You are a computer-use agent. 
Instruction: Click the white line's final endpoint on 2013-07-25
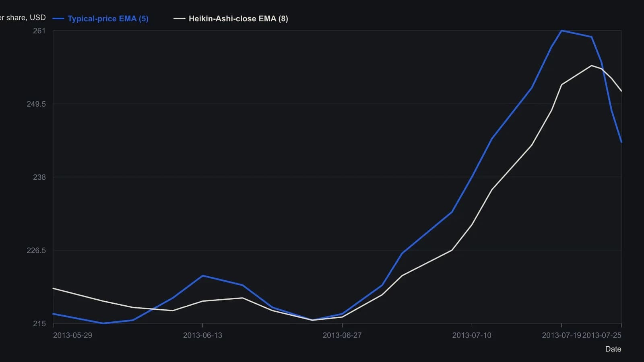coord(621,91)
